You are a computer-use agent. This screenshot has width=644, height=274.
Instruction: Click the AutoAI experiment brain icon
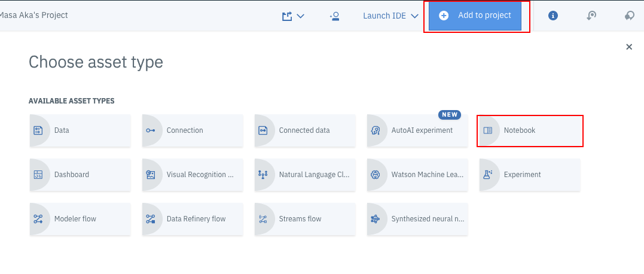tap(375, 130)
